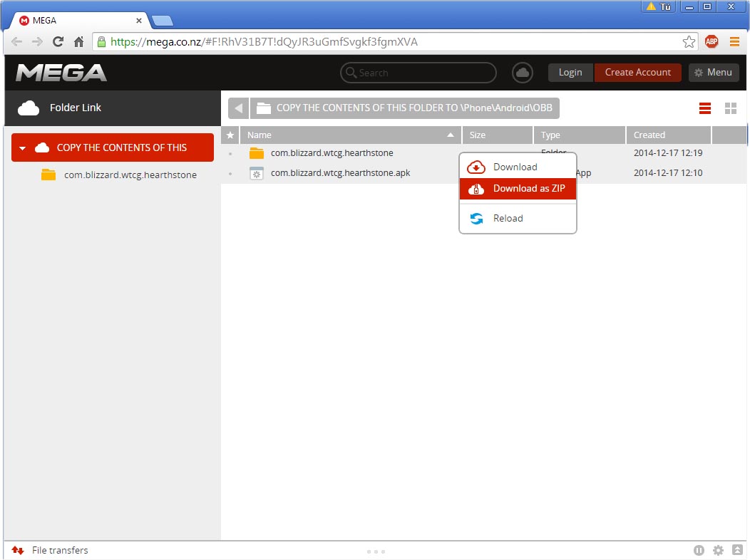The width and height of the screenshot is (750, 560).
Task: Click the Folder Link header
Action: [x=113, y=108]
